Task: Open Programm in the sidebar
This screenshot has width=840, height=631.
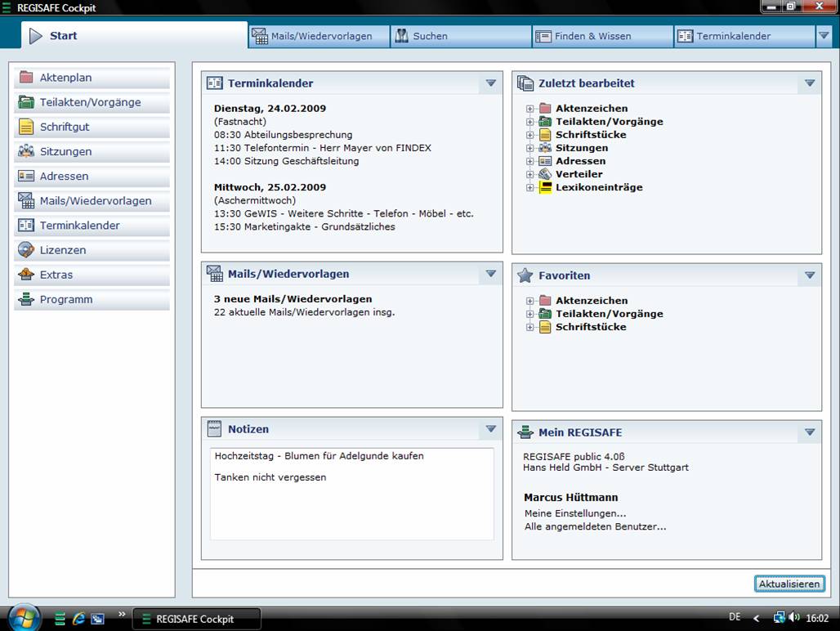Action: (x=92, y=299)
